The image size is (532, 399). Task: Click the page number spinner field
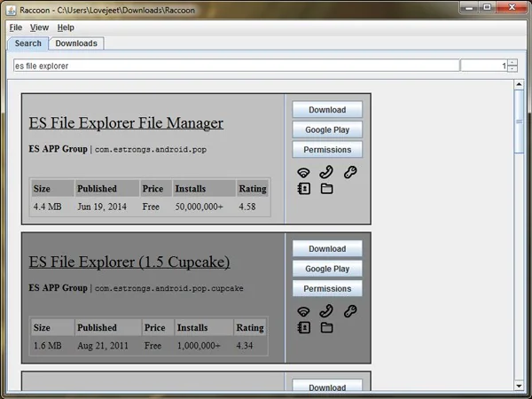click(x=483, y=66)
